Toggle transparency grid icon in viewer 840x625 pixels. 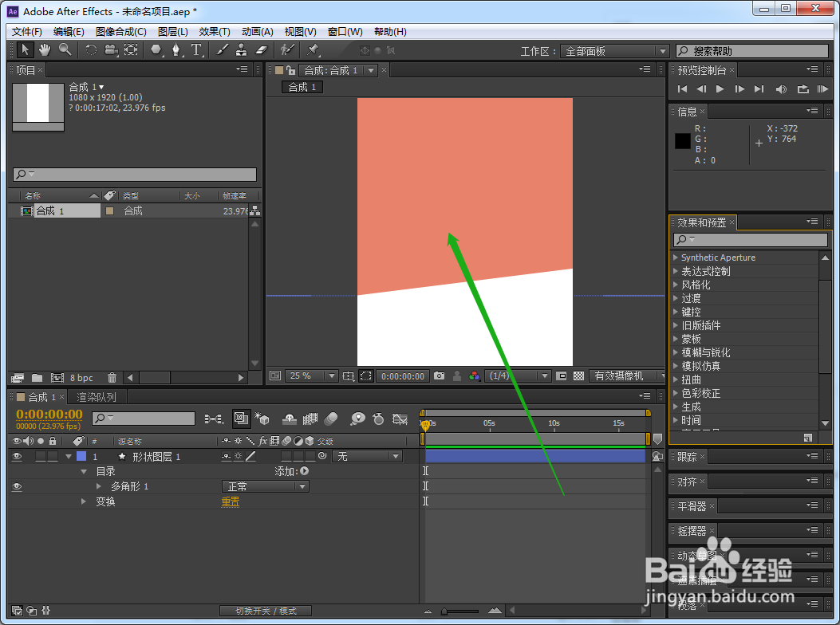pos(578,376)
